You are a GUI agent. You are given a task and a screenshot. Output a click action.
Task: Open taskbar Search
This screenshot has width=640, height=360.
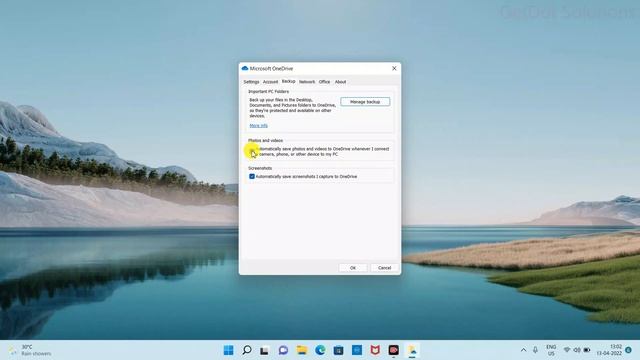tap(247, 350)
